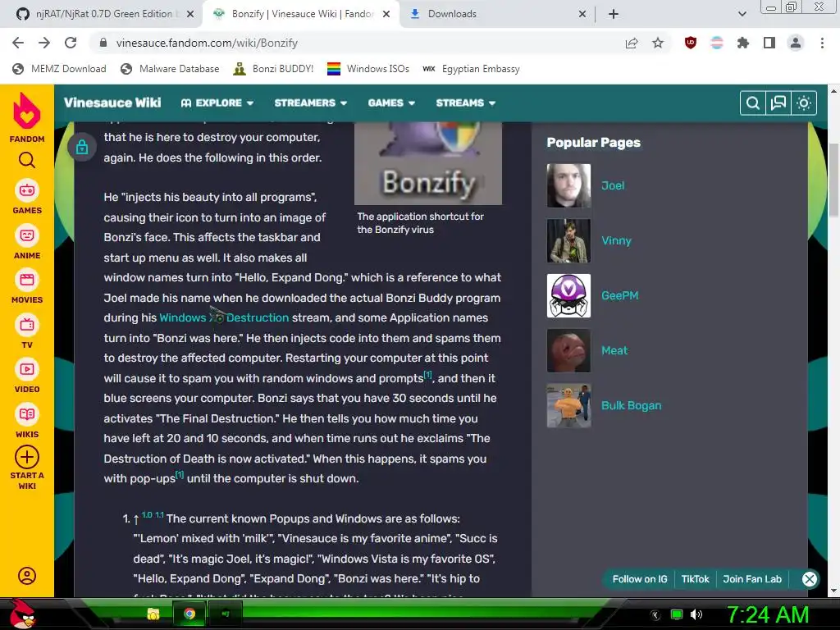Open Anime in Fandom sidebar

[x=27, y=242]
